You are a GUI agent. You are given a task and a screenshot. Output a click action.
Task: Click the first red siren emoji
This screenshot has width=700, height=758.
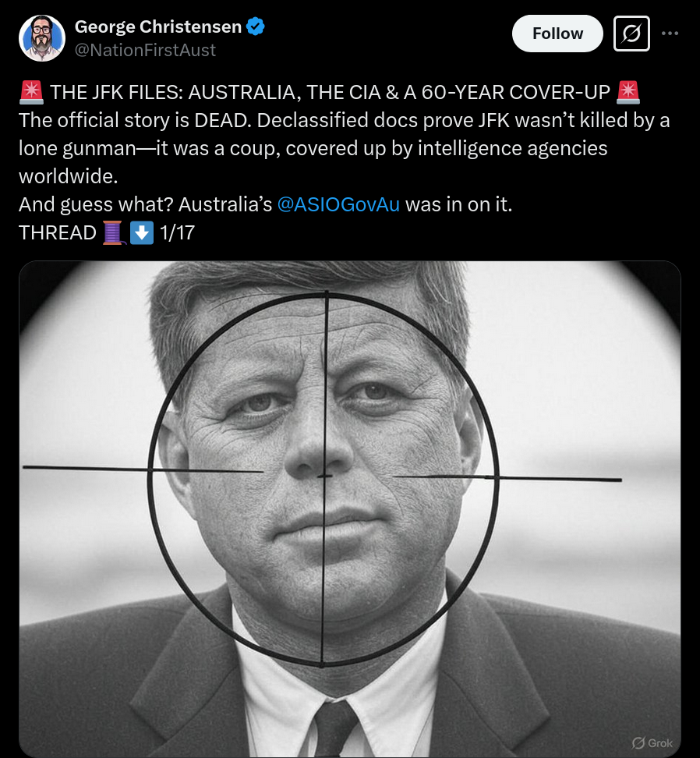coord(31,92)
